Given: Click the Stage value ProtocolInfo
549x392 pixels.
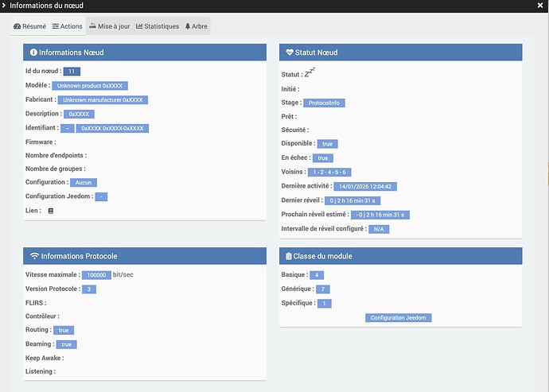Looking at the screenshot, I should (324, 103).
